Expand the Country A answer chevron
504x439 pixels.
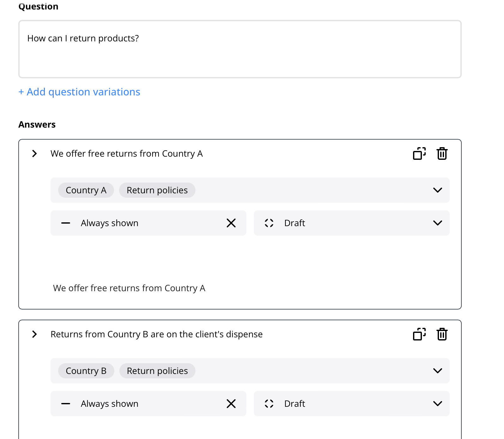[34, 153]
